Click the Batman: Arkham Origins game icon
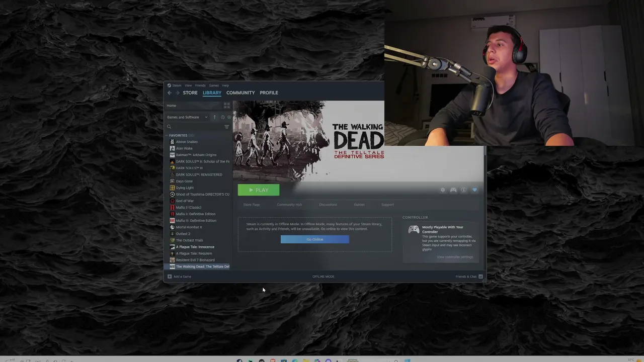644x362 pixels. [172, 155]
